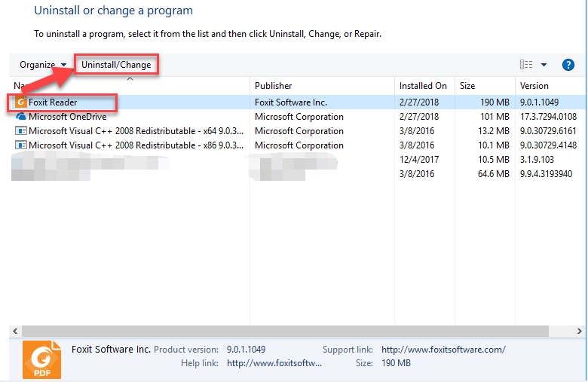This screenshot has height=382, width=588.
Task: Click version 9.0.30729.6161 cell
Action: tap(548, 131)
